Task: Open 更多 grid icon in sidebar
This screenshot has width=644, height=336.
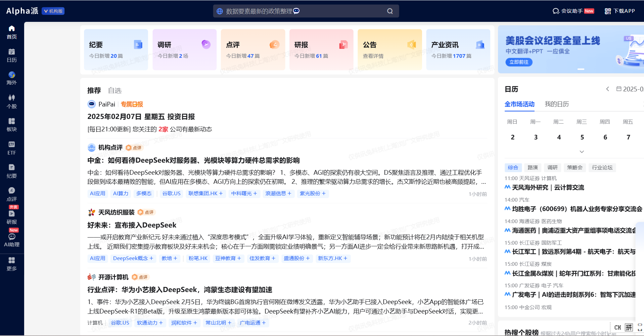Action: [12, 260]
